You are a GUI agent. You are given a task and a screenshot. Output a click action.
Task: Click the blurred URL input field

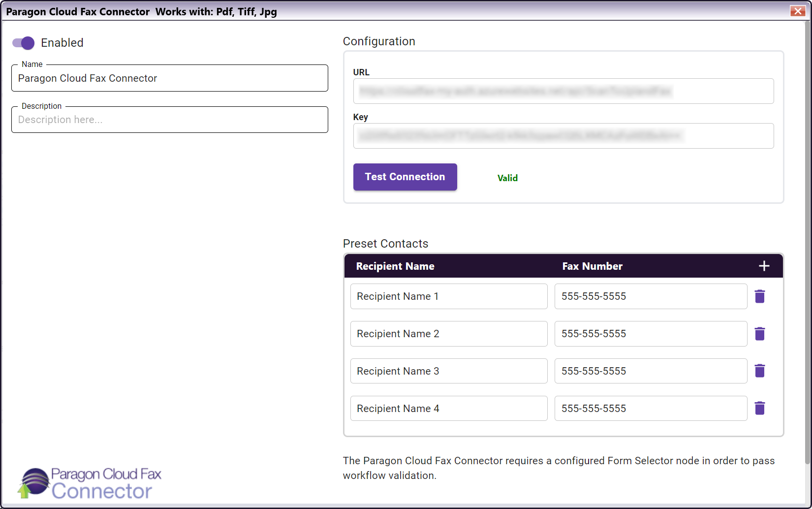click(x=563, y=91)
